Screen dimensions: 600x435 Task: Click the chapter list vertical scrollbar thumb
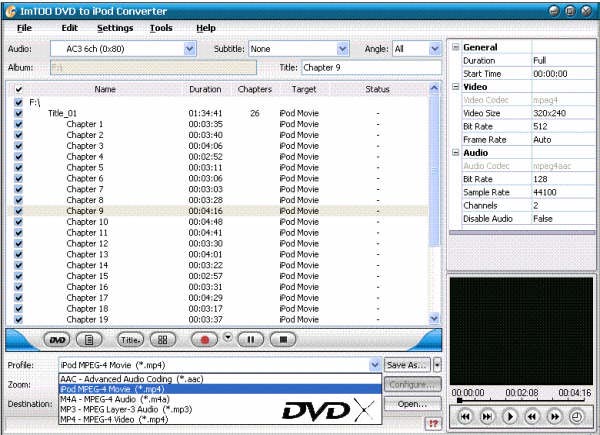click(434, 170)
